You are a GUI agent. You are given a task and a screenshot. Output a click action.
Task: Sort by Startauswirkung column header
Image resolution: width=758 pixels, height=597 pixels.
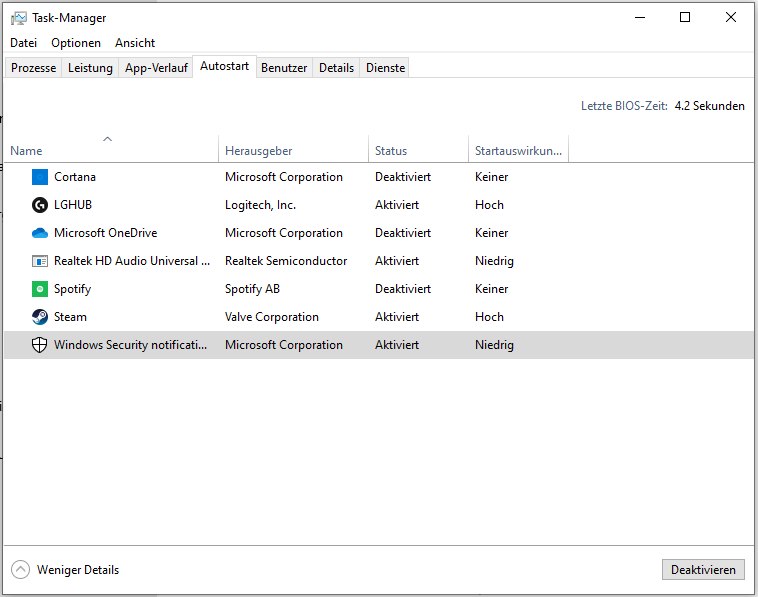coord(518,151)
